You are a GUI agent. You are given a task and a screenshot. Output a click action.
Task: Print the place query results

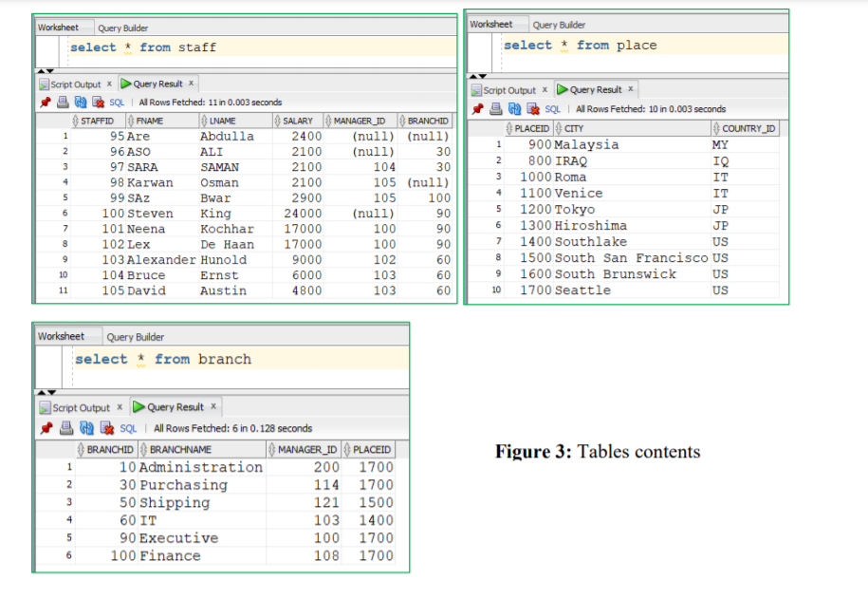click(x=496, y=109)
